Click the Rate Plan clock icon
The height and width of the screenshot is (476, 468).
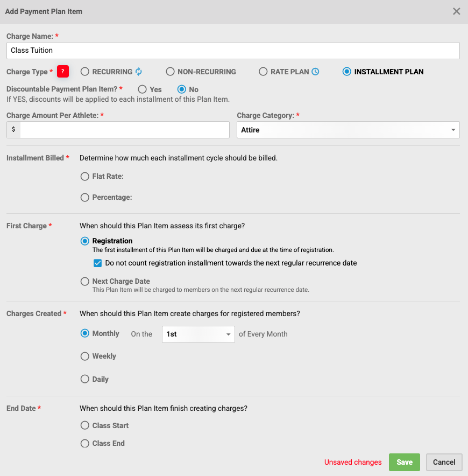(316, 72)
